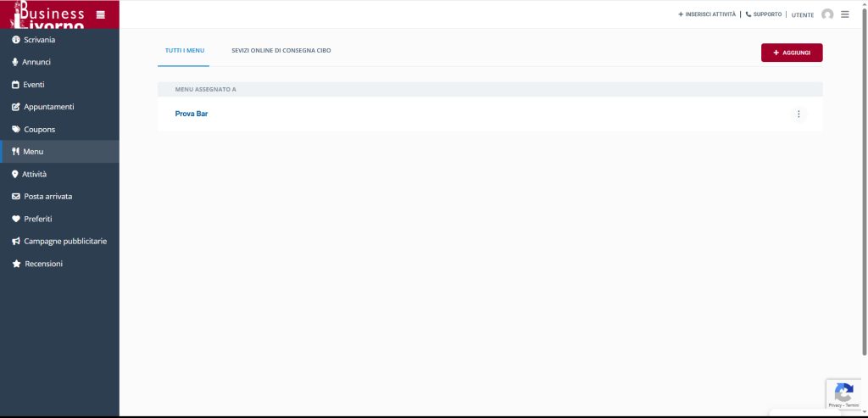Switch to Sevizi online di consegna cibo tab
The image size is (868, 418).
tap(281, 52)
